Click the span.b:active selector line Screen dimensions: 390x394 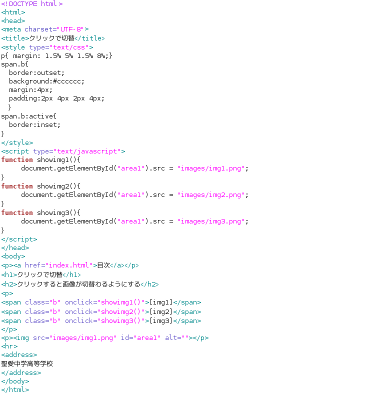pyautogui.click(x=29, y=116)
